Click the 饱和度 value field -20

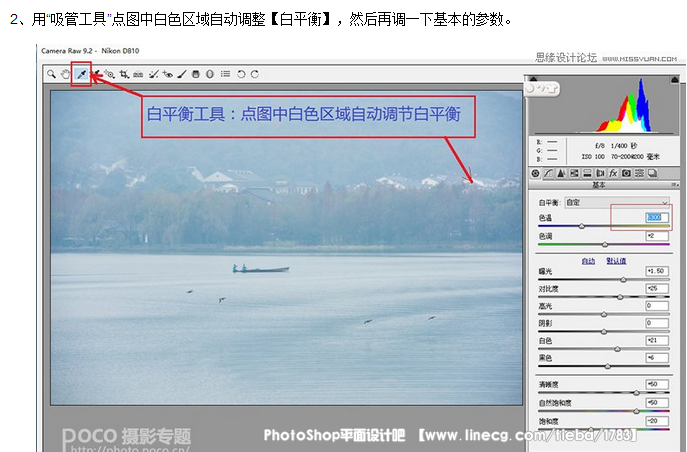[657, 421]
